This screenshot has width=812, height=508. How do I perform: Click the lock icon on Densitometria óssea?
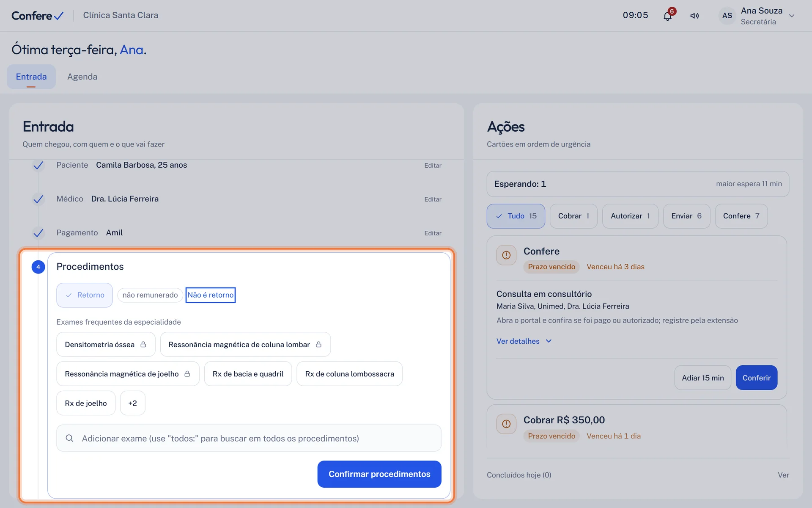[143, 345]
